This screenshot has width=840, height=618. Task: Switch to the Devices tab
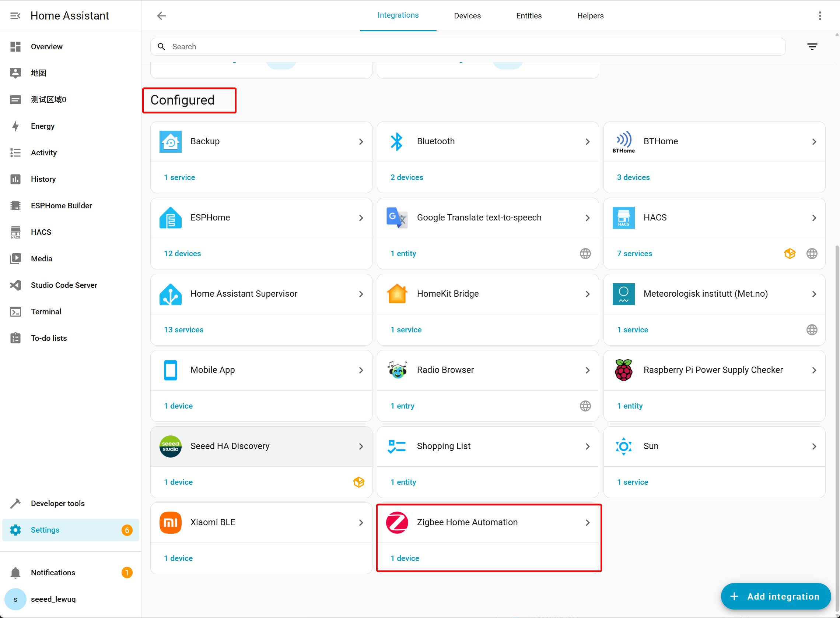click(x=467, y=16)
